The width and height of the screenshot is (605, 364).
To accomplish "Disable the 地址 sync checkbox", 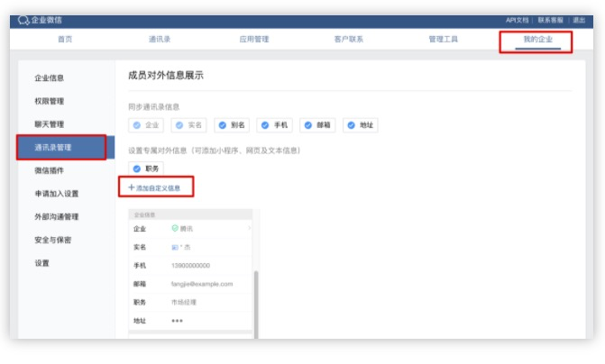I will [x=350, y=125].
